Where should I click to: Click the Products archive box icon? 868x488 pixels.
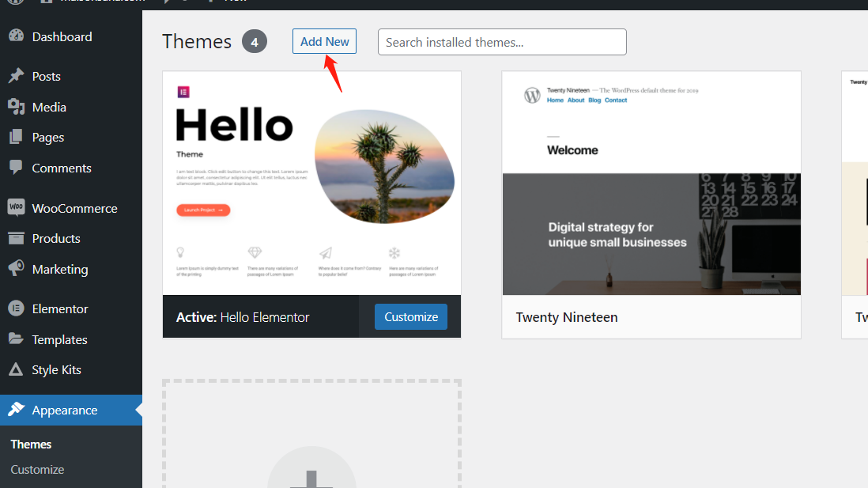16,238
